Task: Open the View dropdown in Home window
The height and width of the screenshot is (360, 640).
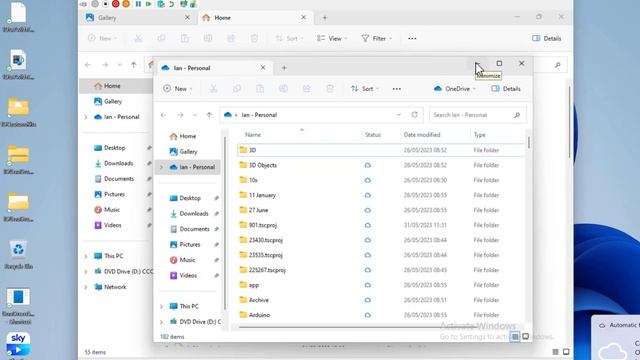Action: coord(332,38)
